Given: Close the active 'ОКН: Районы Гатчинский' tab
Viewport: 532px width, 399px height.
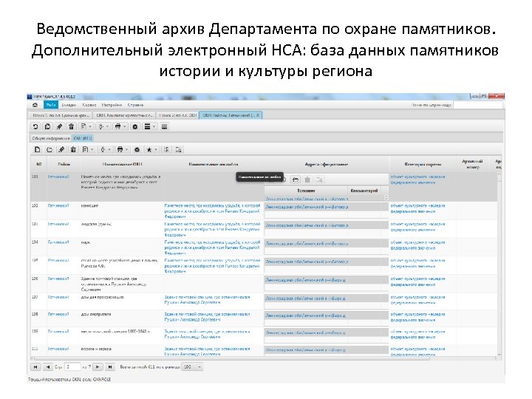Looking at the screenshot, I should click(258, 115).
